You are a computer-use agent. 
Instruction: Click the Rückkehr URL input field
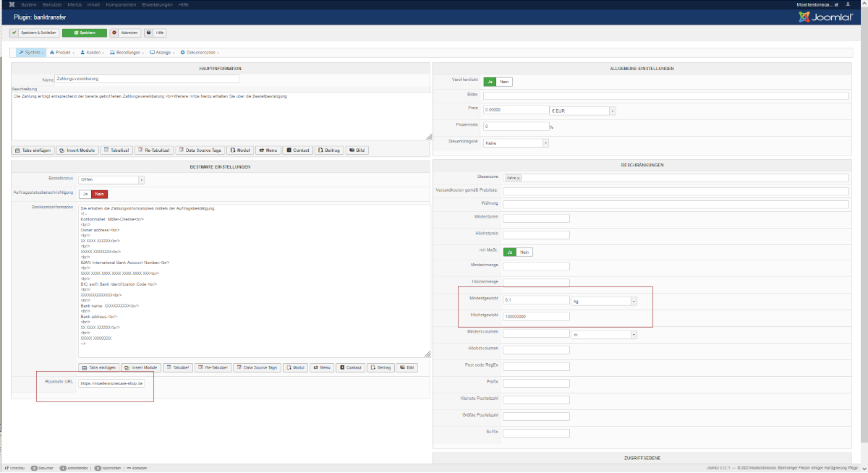[111, 383]
